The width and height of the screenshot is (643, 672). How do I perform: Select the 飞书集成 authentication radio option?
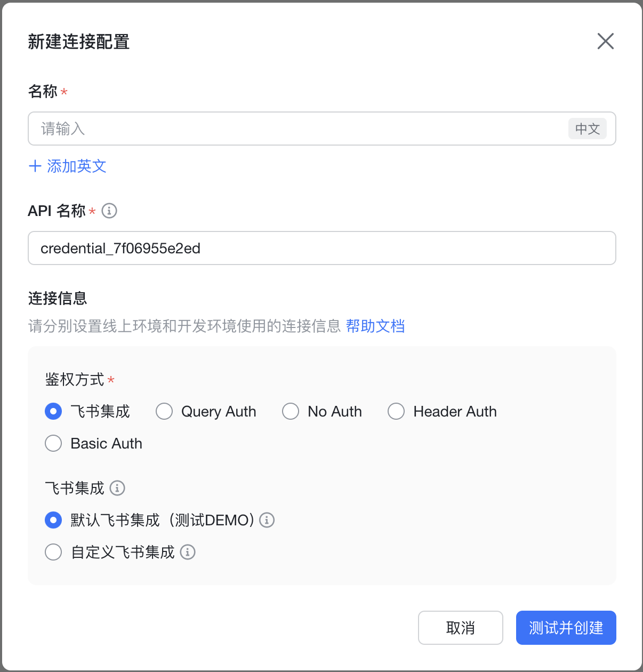click(x=53, y=411)
